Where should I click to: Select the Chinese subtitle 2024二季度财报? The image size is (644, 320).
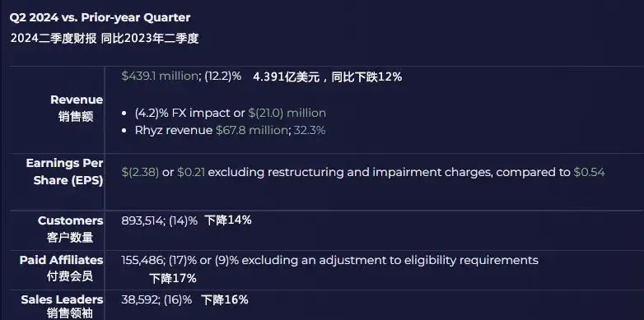(54, 38)
